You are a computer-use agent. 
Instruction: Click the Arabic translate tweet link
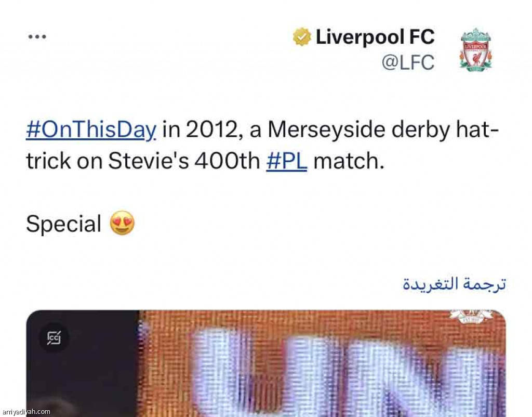click(454, 284)
